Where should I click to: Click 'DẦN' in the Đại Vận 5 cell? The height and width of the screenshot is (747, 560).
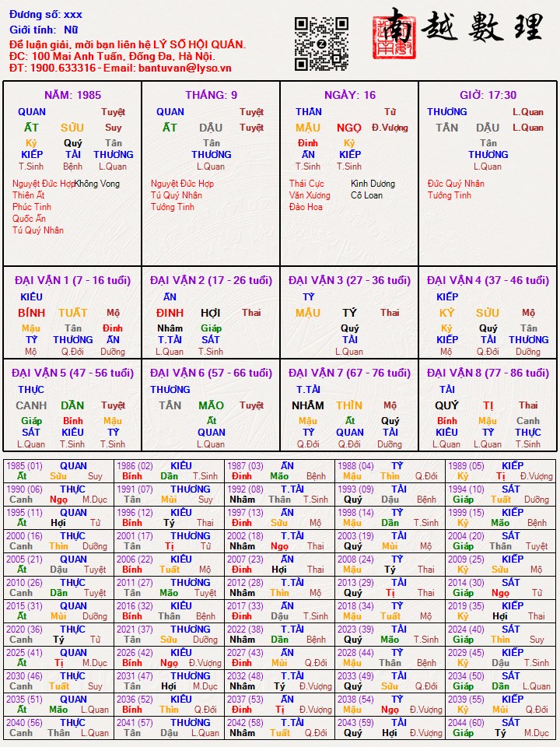(x=72, y=405)
